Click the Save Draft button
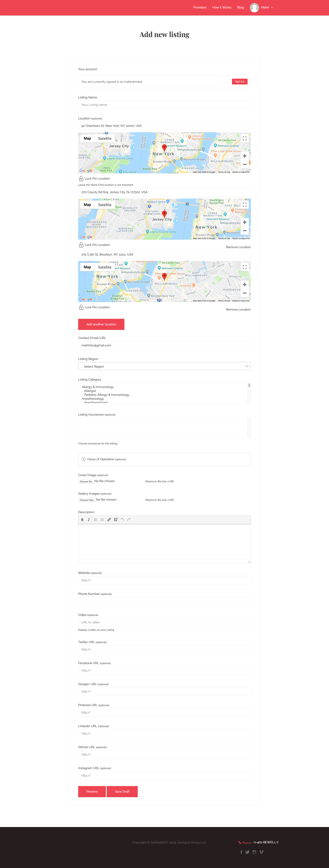 click(122, 792)
